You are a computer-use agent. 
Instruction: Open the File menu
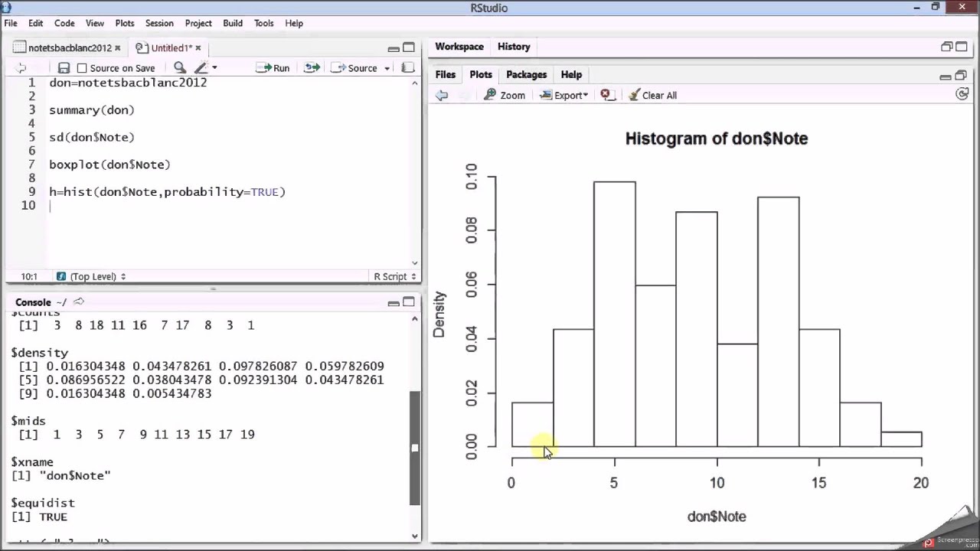click(x=11, y=23)
